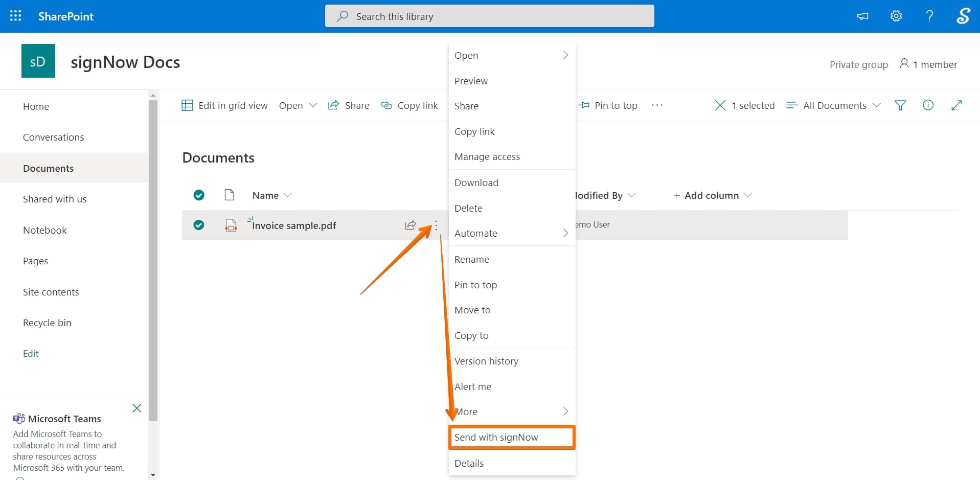Click the Invoice sample.pdf file name
The height and width of the screenshot is (480, 980).
point(294,225)
